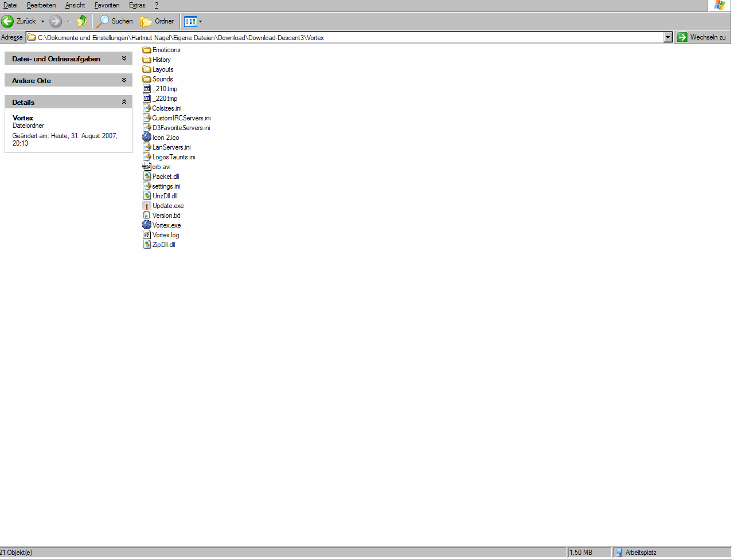Open the Suchen search tool
The width and height of the screenshot is (734, 560).
point(115,21)
